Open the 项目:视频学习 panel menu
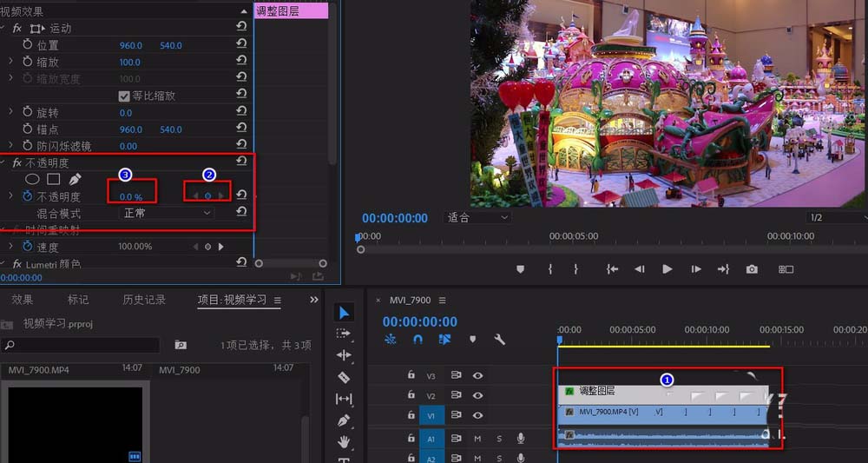 tap(278, 301)
